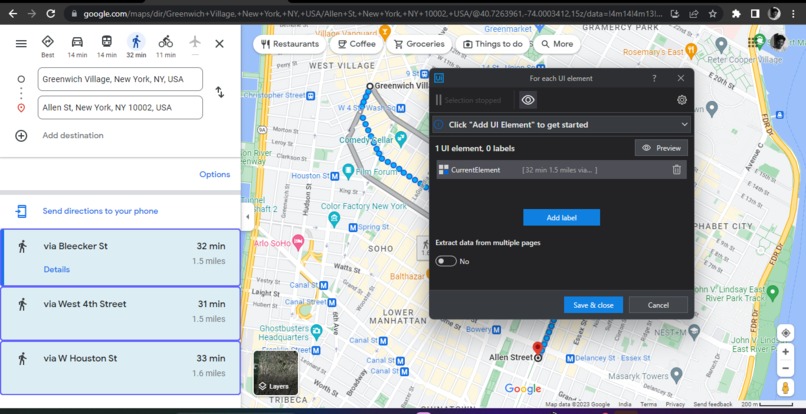Reload the browser page

coord(50,14)
